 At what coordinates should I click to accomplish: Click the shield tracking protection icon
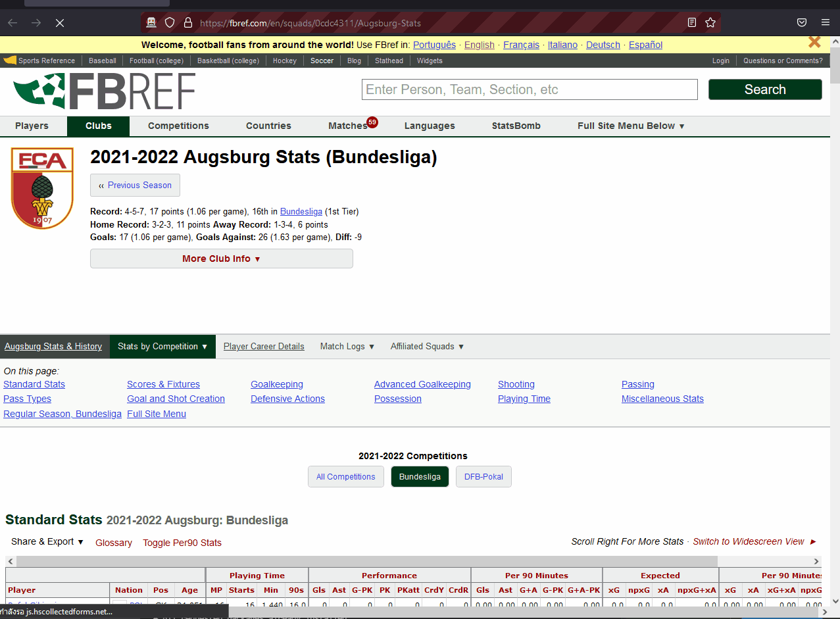170,23
